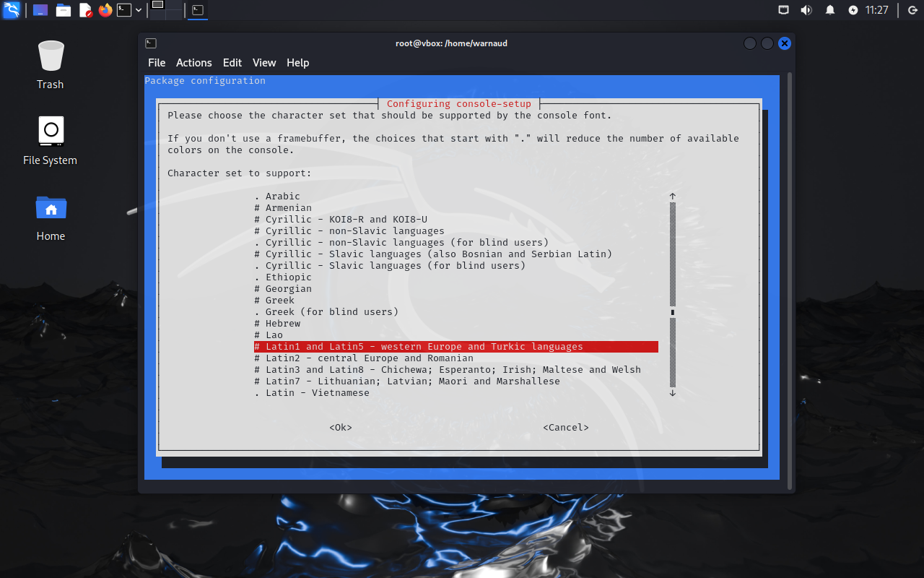Open the file manager panel icon
This screenshot has height=578, width=924.
click(x=64, y=10)
